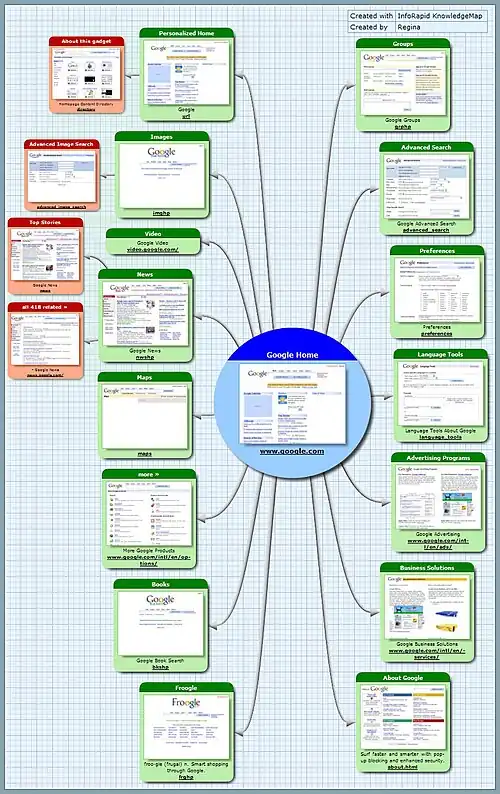Image resolution: width=500 pixels, height=794 pixels.
Task: Click the Advanced Image Search node
Action: [62, 175]
